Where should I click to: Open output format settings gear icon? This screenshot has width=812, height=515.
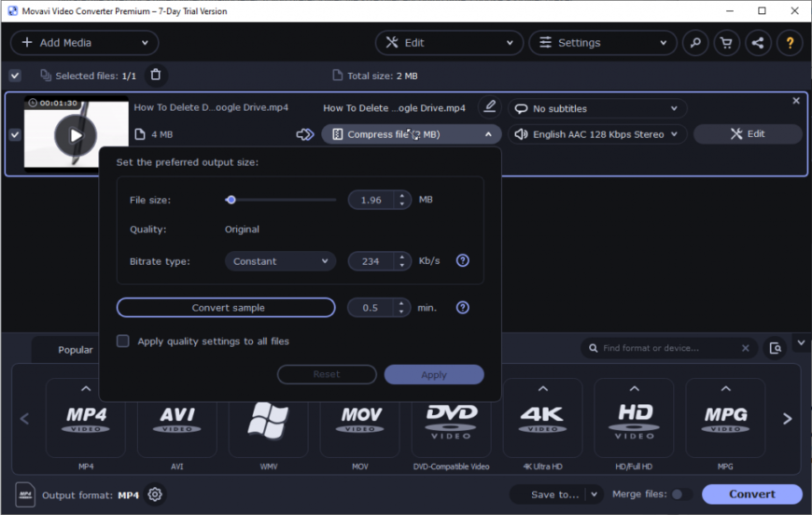[155, 494]
